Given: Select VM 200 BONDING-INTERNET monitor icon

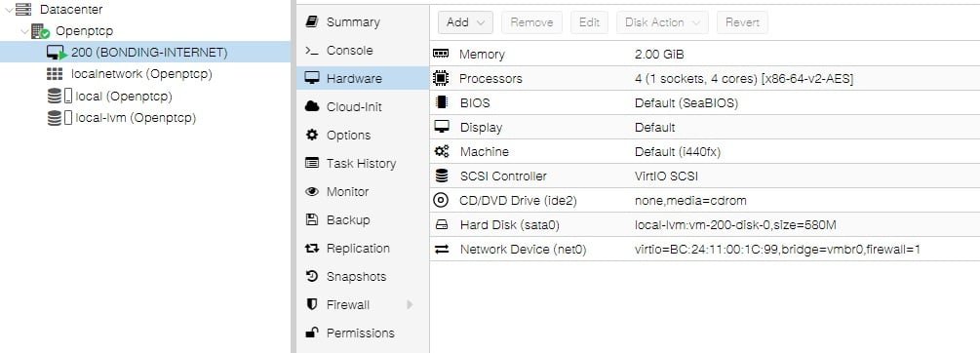Looking at the screenshot, I should click(57, 53).
